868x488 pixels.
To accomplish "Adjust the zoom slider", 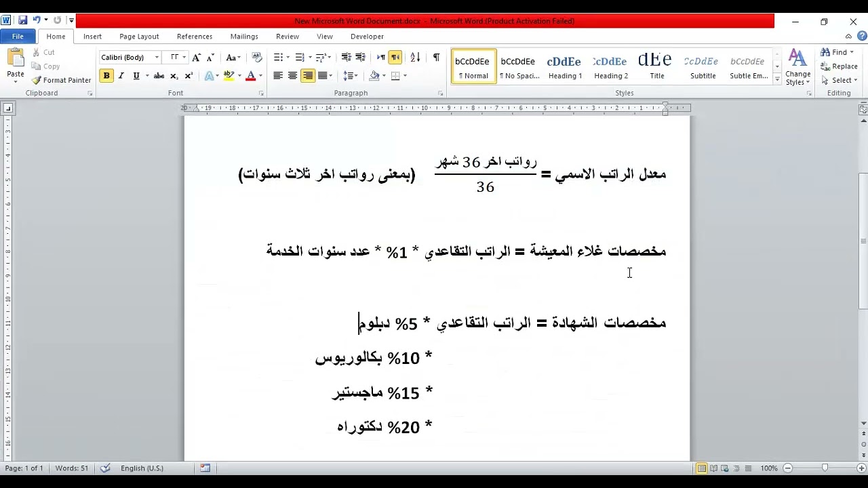I will click(825, 468).
